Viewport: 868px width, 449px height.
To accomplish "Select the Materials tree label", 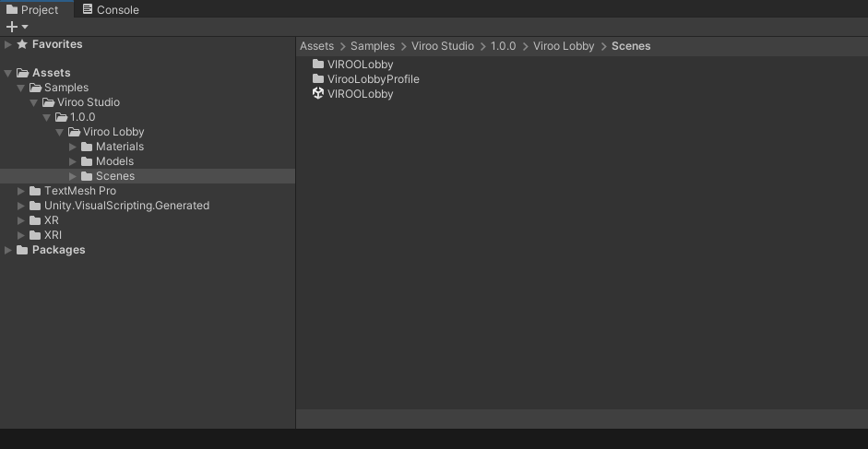I will pyautogui.click(x=120, y=147).
